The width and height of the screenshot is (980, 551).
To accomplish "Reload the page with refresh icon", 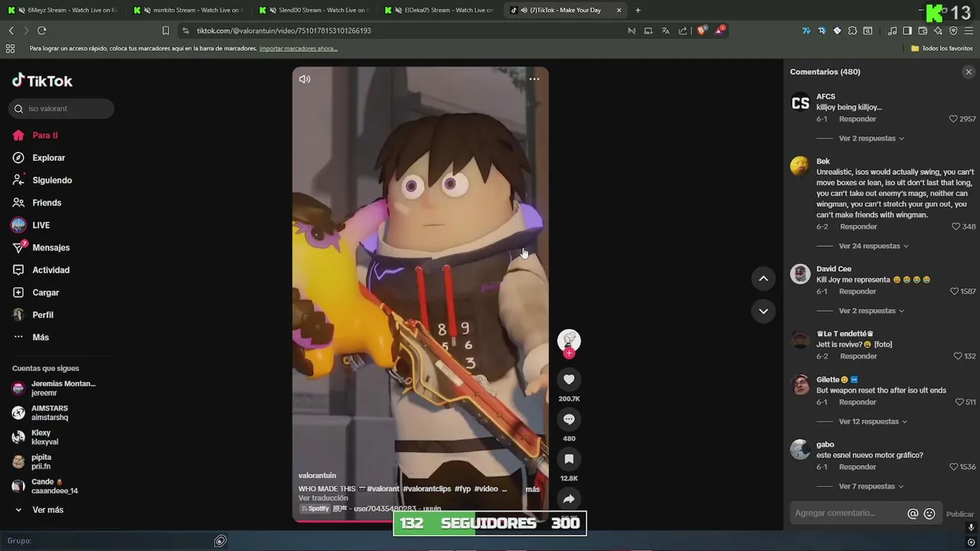I will pyautogui.click(x=41, y=31).
